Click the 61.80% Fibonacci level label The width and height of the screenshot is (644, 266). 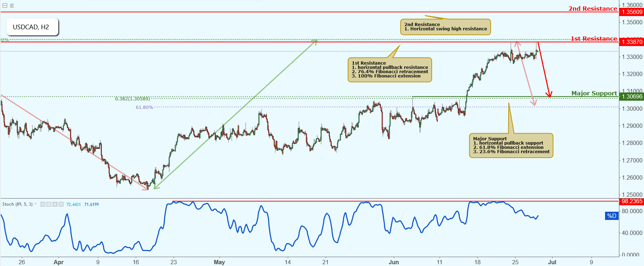pos(144,107)
